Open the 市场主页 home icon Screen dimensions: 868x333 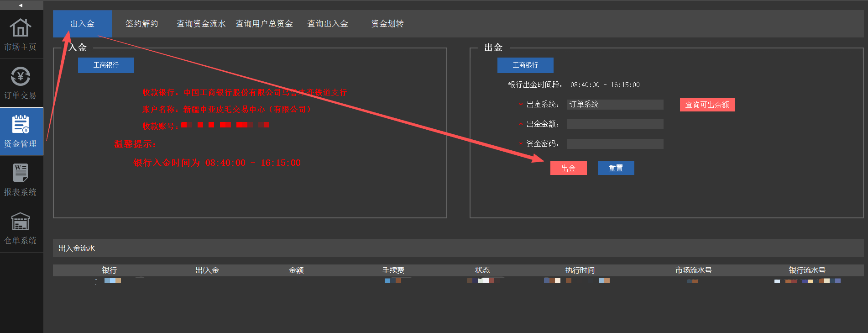[x=21, y=28]
